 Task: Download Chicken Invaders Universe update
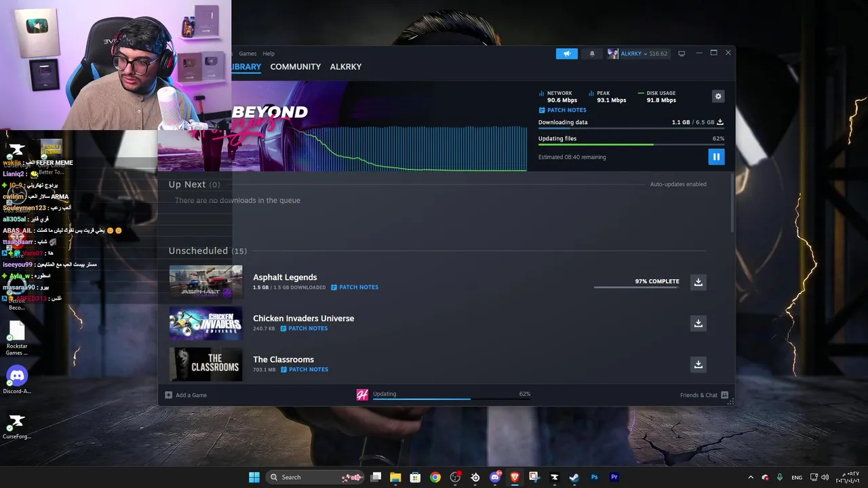click(x=698, y=323)
